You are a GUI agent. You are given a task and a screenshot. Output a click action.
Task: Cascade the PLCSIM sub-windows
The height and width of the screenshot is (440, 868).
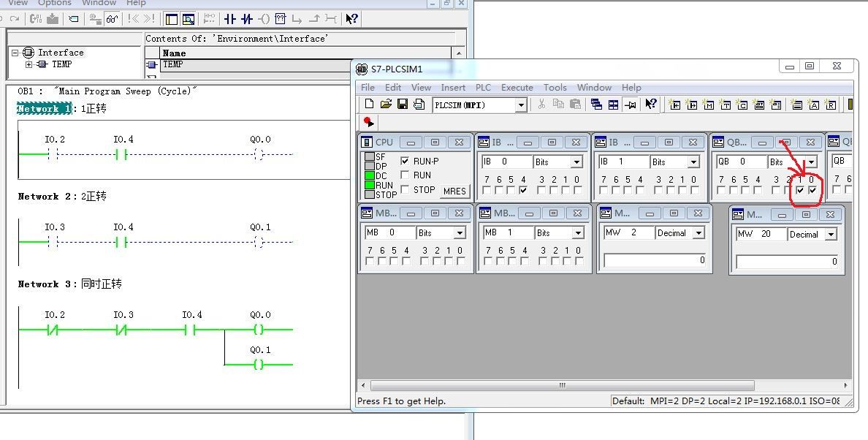(596, 104)
